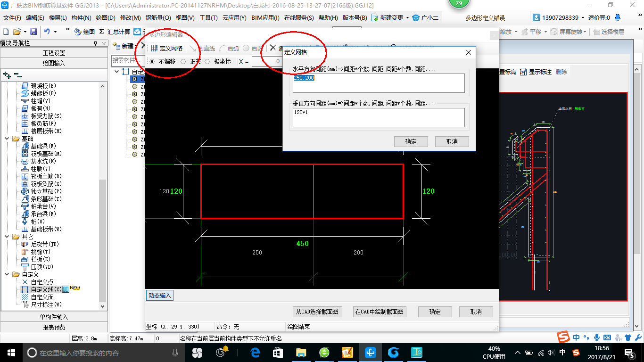Click the 在CAD中绘制截面图 button
The height and width of the screenshot is (362, 644).
click(x=380, y=312)
